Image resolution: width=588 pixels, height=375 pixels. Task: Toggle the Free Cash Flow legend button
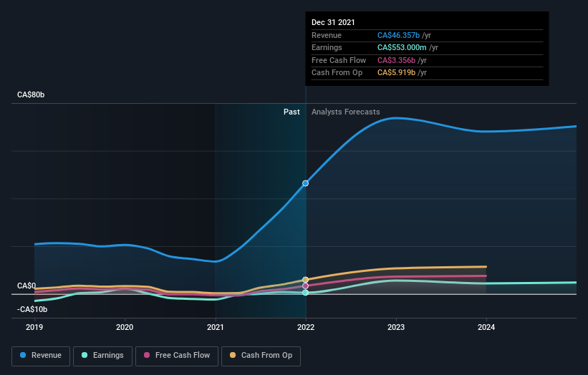pos(177,356)
